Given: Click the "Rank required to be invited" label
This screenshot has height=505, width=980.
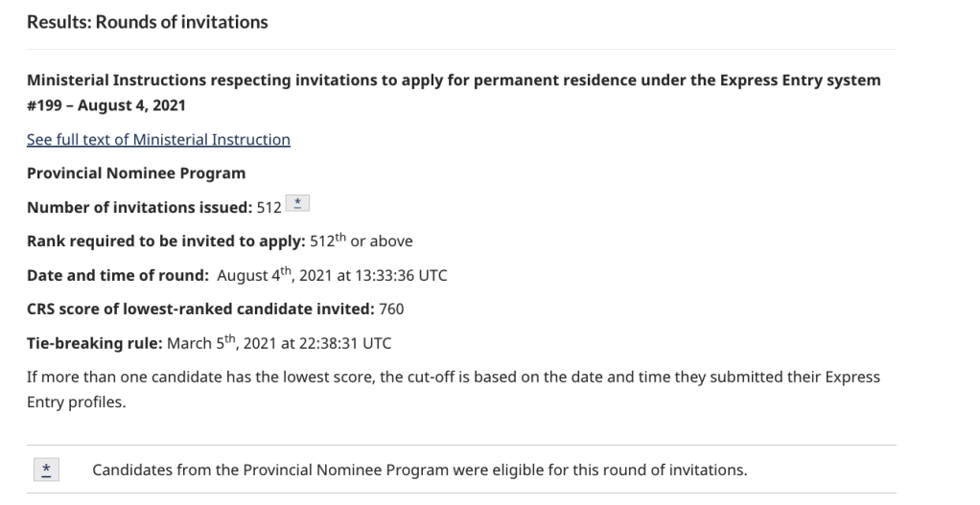Looking at the screenshot, I should [165, 241].
